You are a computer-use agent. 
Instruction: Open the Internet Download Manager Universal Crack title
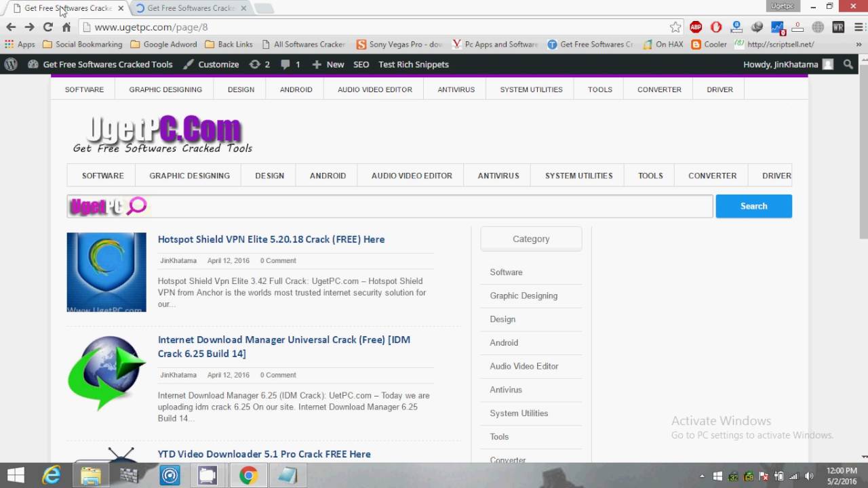284,346
